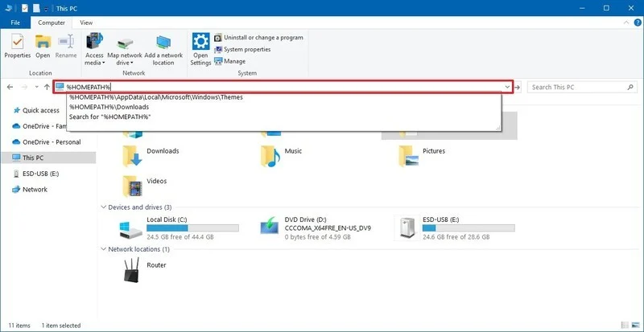This screenshot has width=644, height=332.
Task: Open the File menu tab
Action: click(x=15, y=23)
